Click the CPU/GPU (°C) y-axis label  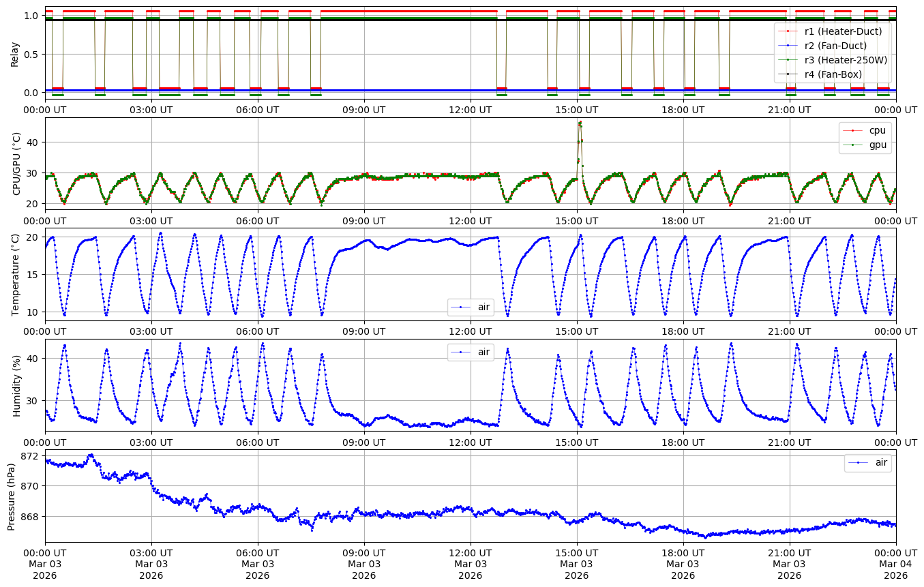[17, 164]
